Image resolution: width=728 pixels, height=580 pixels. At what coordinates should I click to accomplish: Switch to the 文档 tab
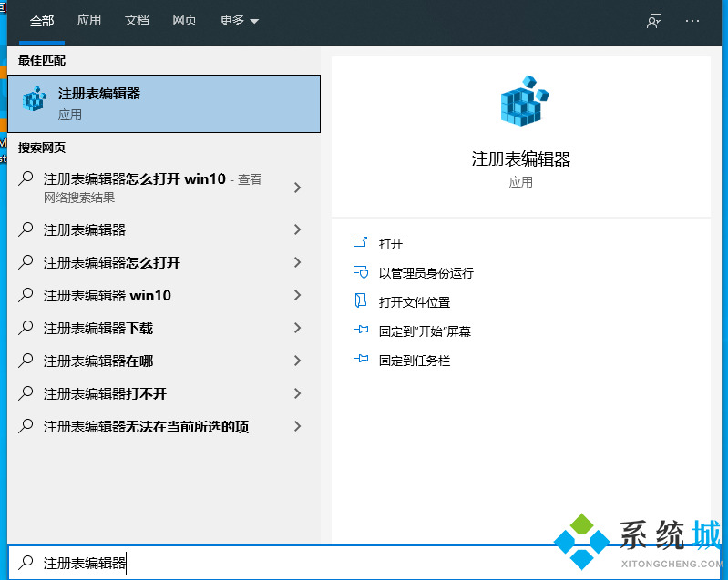[137, 21]
